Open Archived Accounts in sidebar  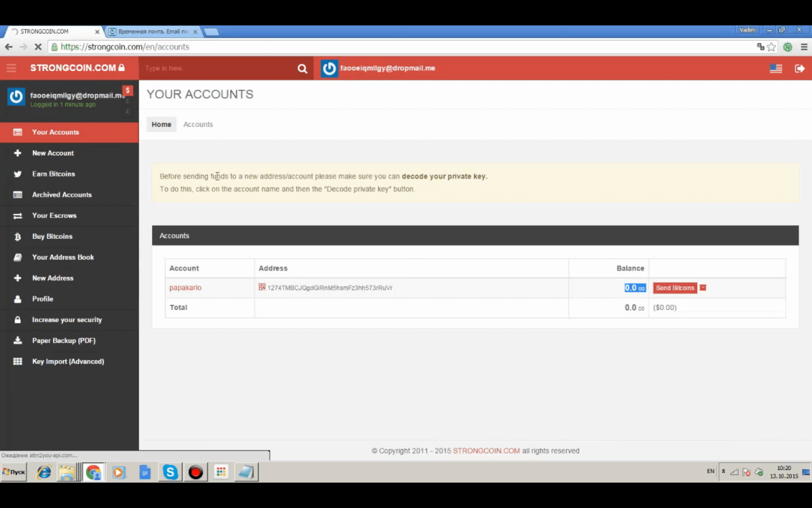coord(69,195)
